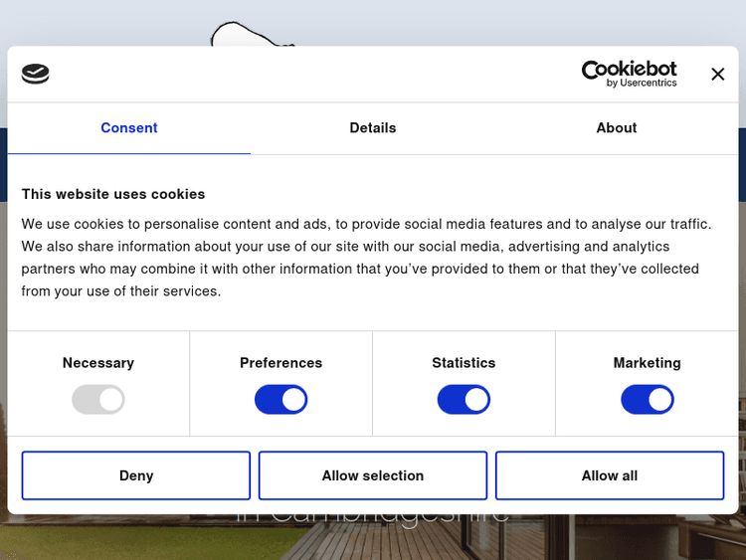Screen dimensions: 746x560
Task: Click the cookie usage description paragraph
Action: [x=367, y=258]
